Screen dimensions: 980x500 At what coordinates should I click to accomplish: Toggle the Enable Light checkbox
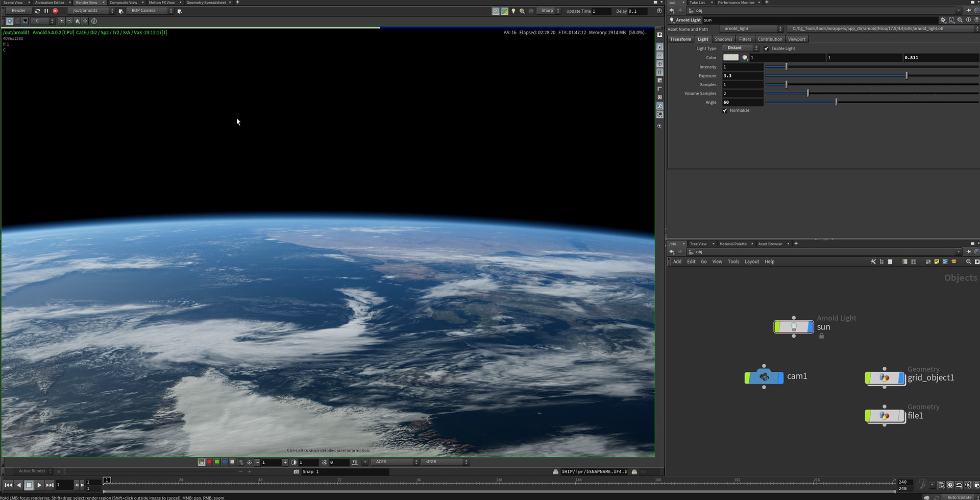tap(766, 49)
